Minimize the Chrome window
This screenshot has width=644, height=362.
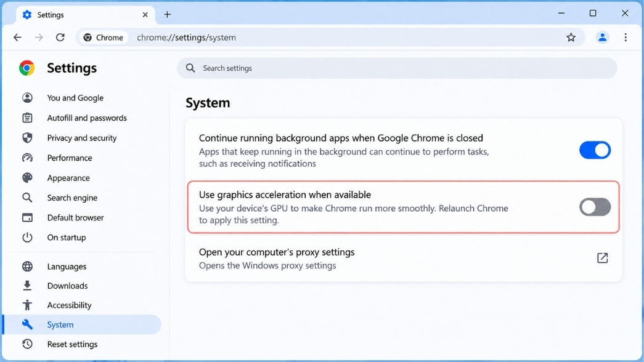tap(561, 14)
